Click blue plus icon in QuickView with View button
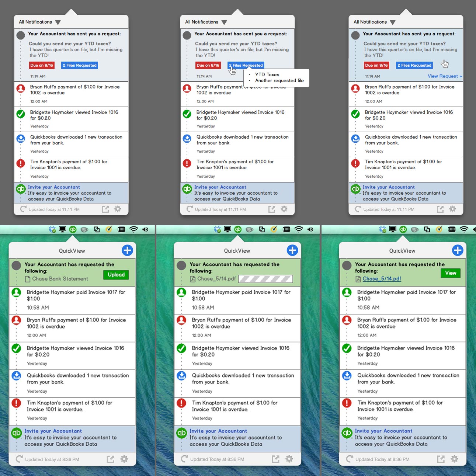The width and height of the screenshot is (476, 476). [x=458, y=250]
